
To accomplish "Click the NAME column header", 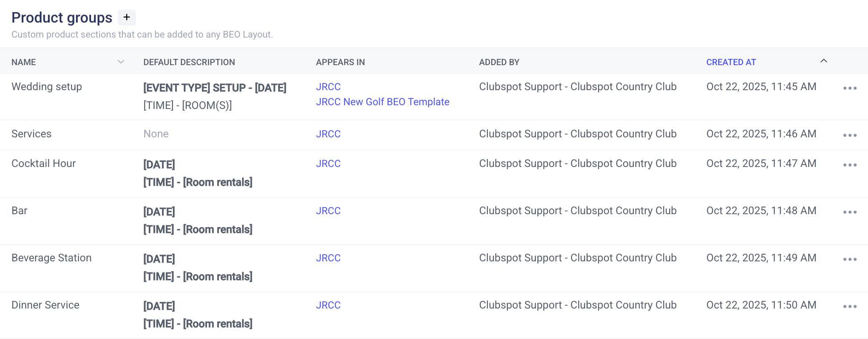I will (x=24, y=62).
